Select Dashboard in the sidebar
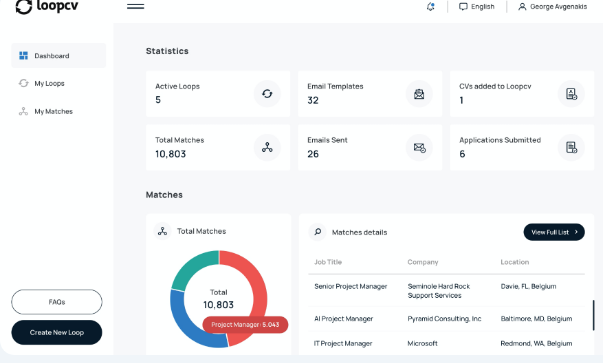The image size is (603, 363). point(58,56)
